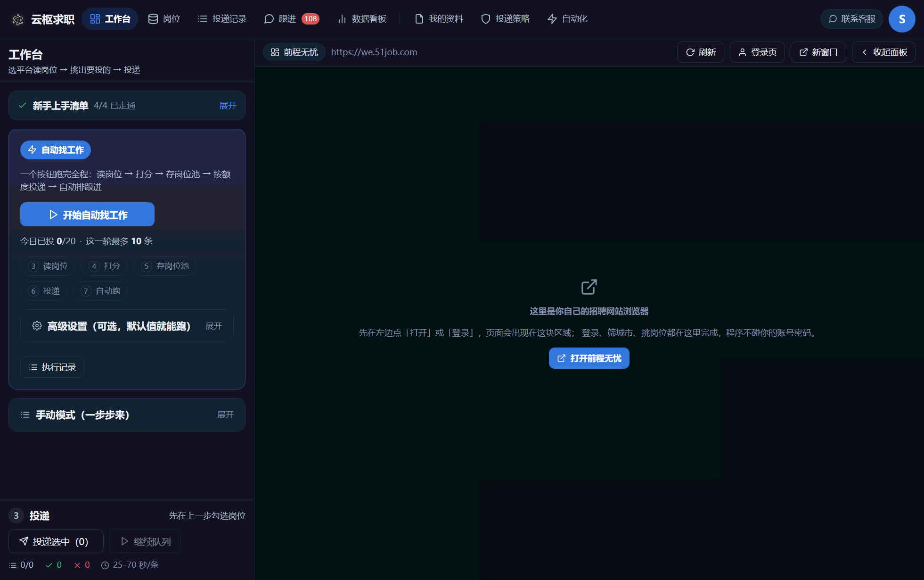Image resolution: width=924 pixels, height=580 pixels.
Task: Go to the 岗位 tab
Action: click(164, 19)
